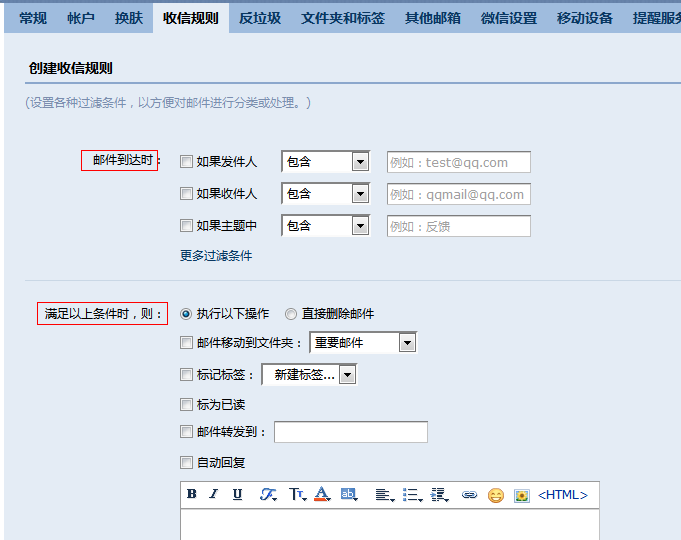Insert hyperlink using chain icon
Screen dimensions: 681x540
(469, 495)
